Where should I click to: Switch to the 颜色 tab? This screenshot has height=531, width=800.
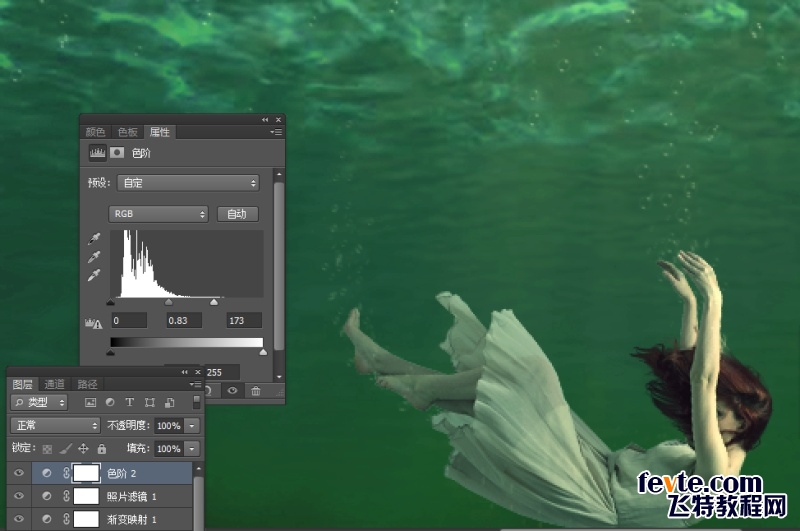coord(95,132)
